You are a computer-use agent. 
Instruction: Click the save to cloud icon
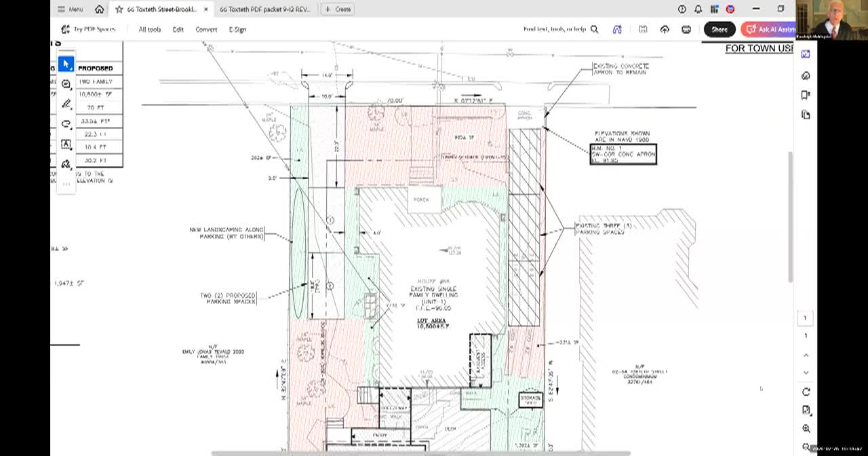tap(665, 29)
